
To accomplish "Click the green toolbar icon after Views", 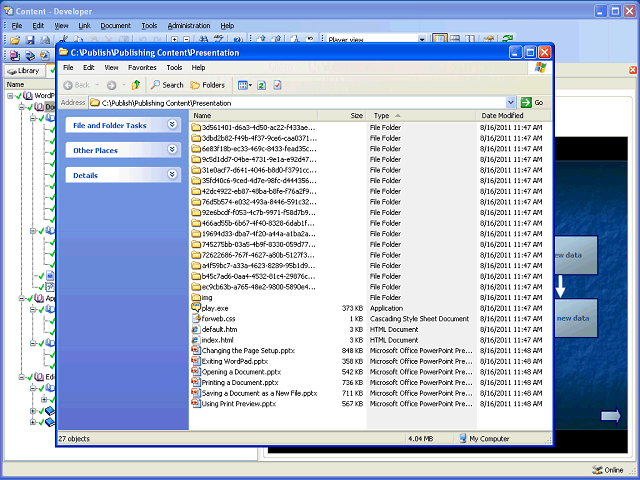I will [x=262, y=85].
